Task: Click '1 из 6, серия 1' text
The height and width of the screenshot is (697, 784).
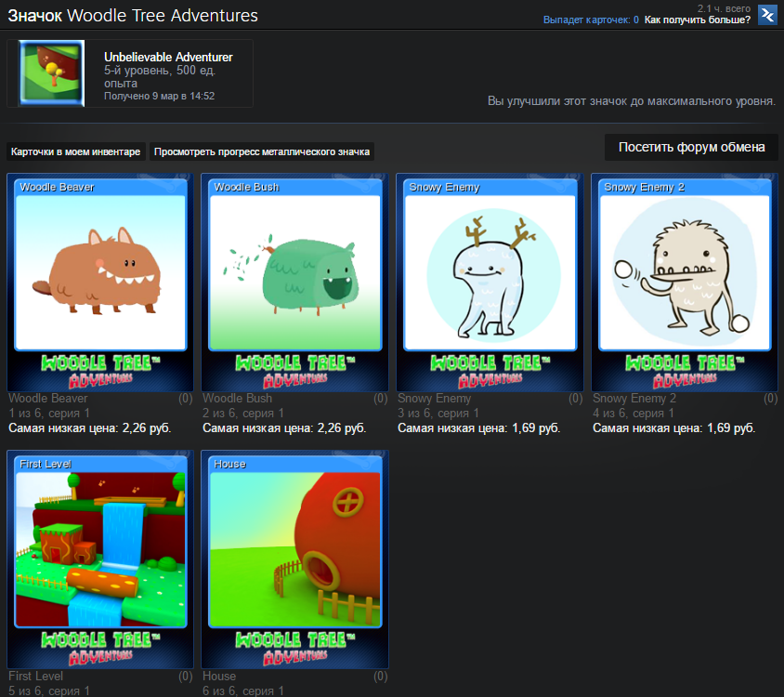Action: click(x=49, y=414)
